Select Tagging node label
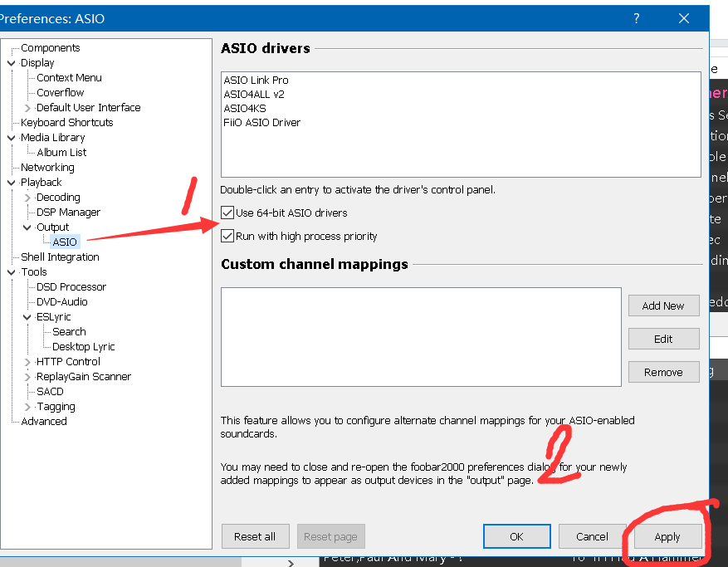728x567 pixels. pyautogui.click(x=56, y=407)
